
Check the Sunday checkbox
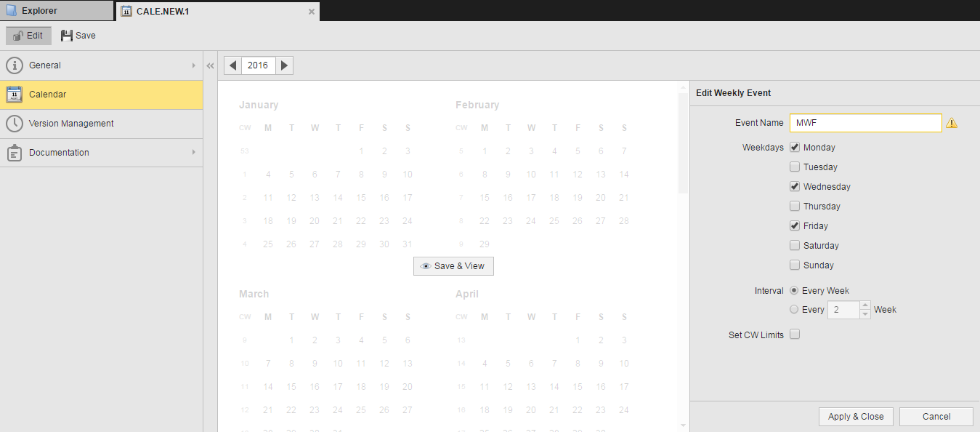point(795,265)
